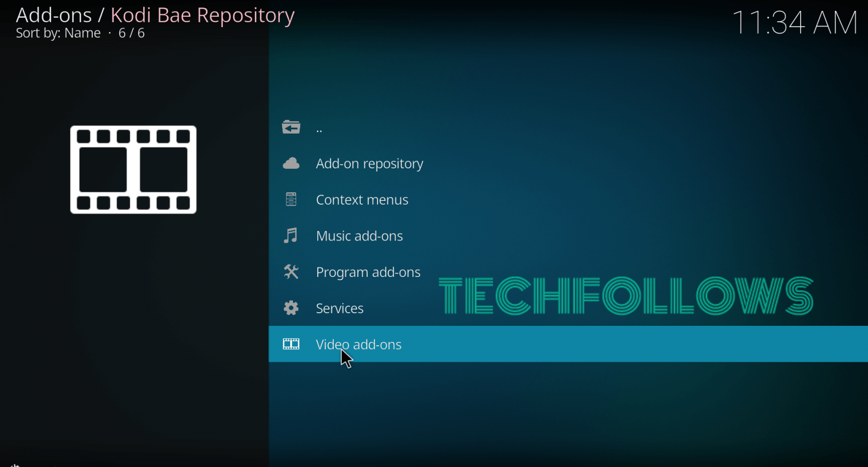Click the parent folder back icon
This screenshot has height=467, width=868.
click(x=291, y=127)
